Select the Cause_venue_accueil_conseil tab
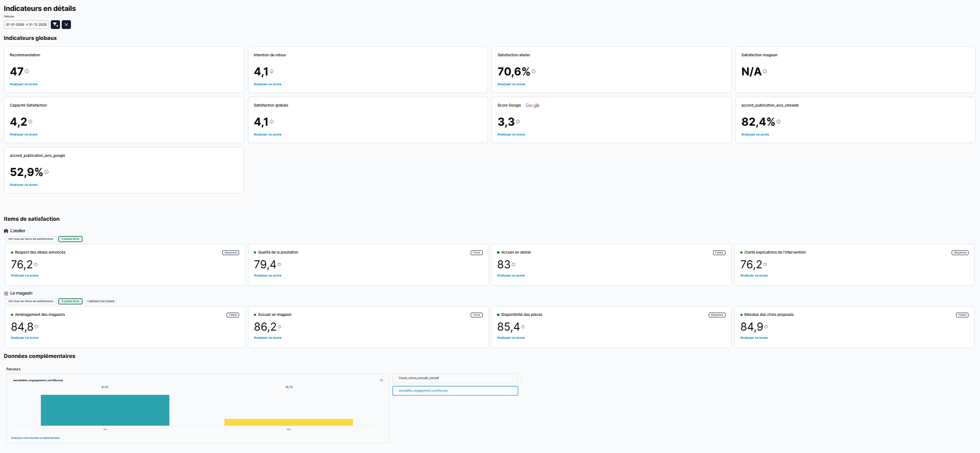 (455, 378)
